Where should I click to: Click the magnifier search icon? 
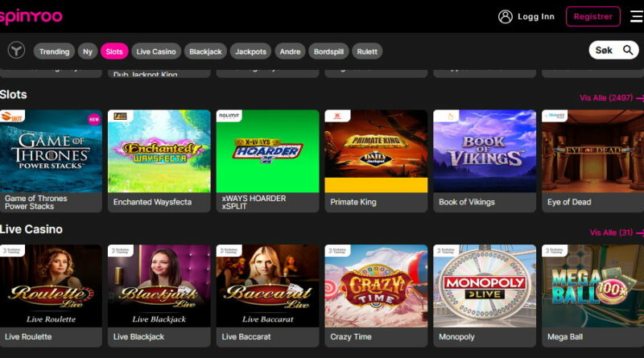pyautogui.click(x=628, y=50)
